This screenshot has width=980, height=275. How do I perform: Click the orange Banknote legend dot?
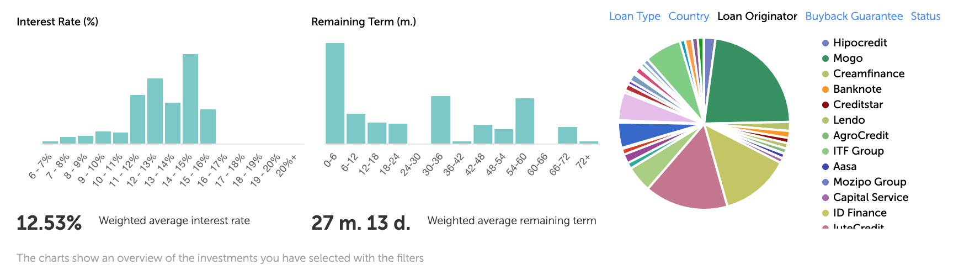[825, 89]
